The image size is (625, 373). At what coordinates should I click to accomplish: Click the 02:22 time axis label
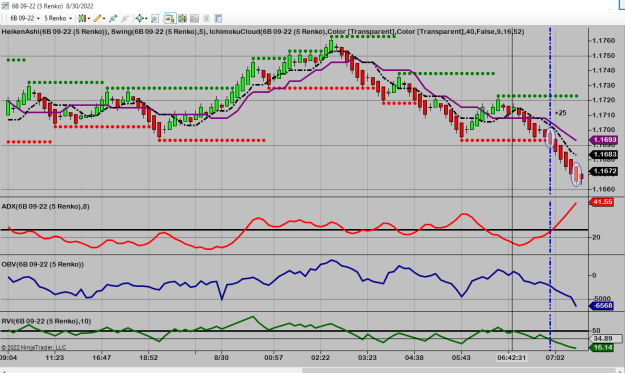click(320, 357)
